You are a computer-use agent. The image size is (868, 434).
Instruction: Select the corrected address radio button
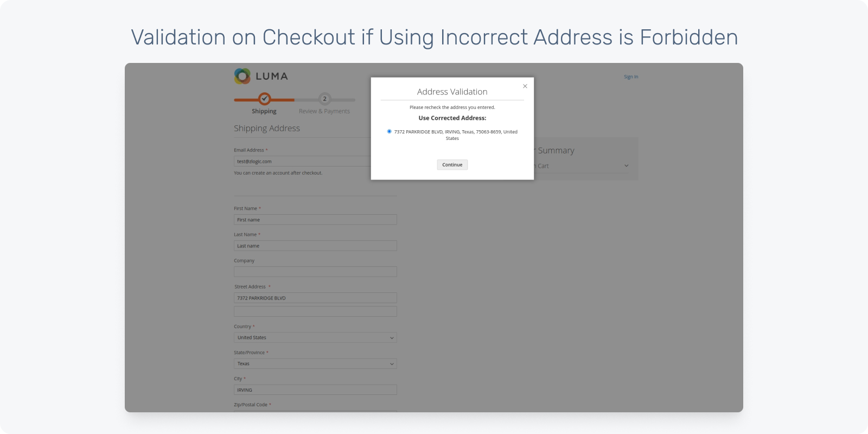389,131
